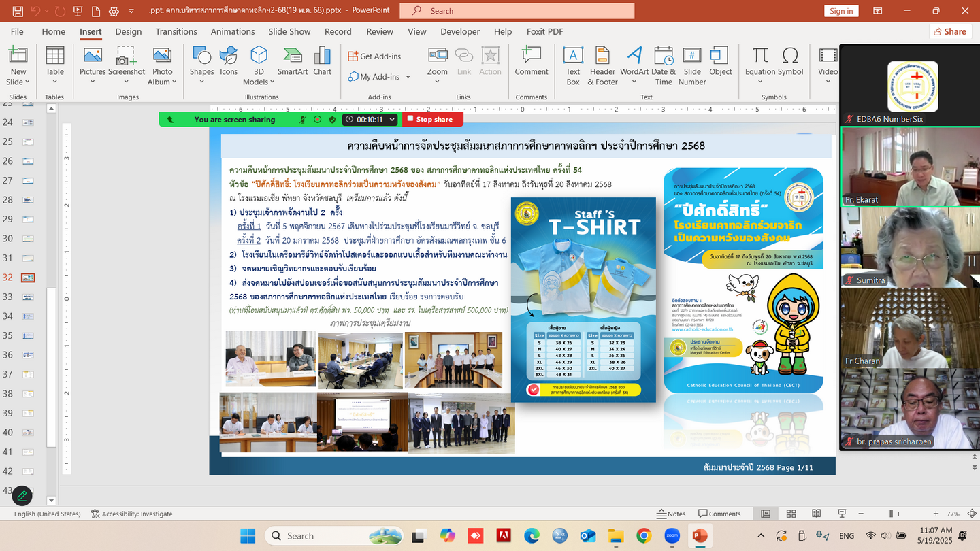
Task: Switch to Reading View in status bar
Action: click(816, 514)
